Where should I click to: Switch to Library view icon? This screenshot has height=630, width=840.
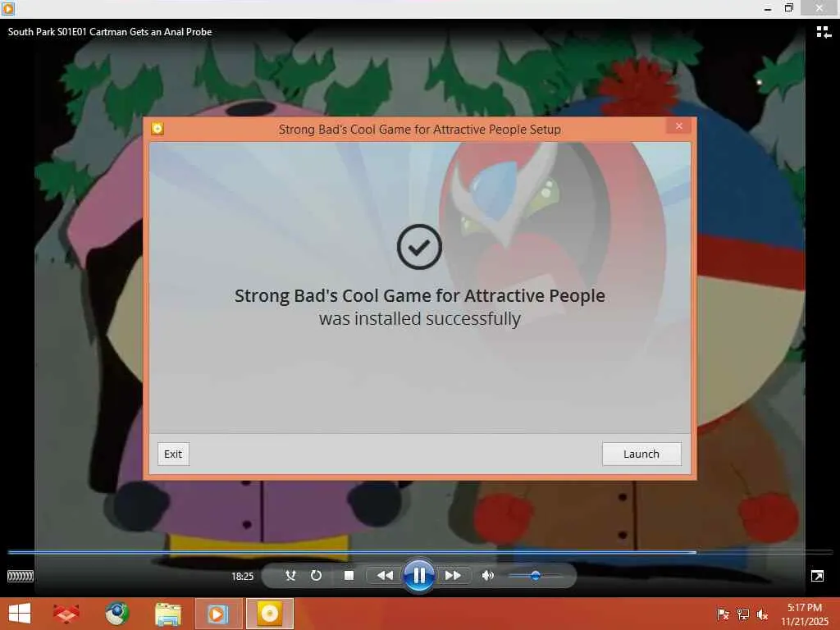[x=824, y=32]
